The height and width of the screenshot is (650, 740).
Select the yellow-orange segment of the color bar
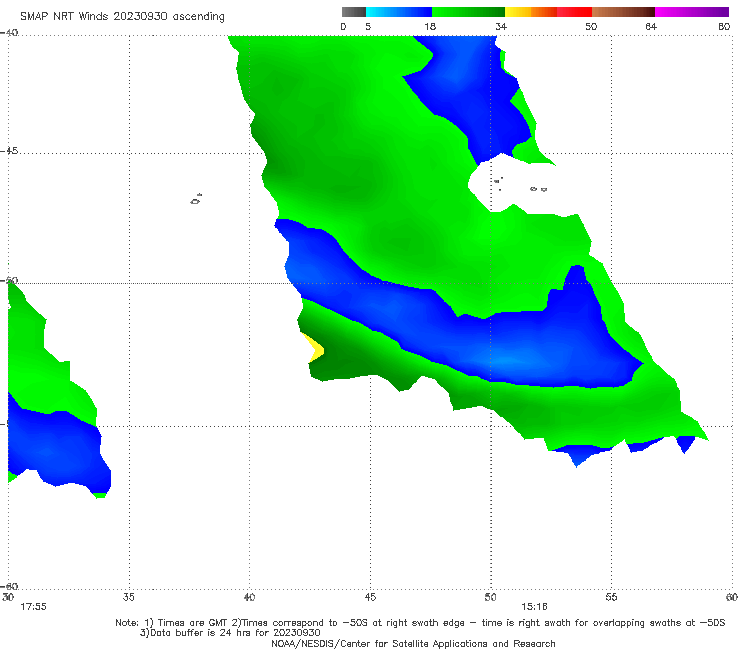531,12
